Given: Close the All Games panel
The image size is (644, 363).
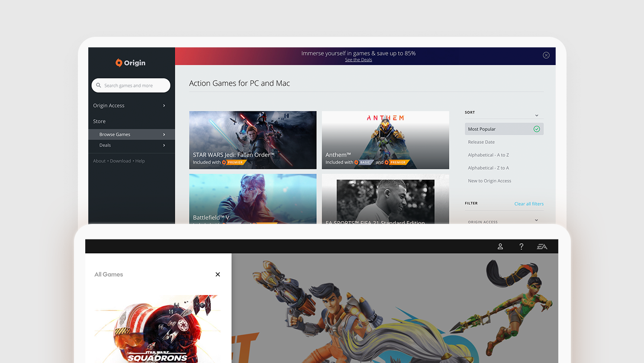Looking at the screenshot, I should [218, 274].
